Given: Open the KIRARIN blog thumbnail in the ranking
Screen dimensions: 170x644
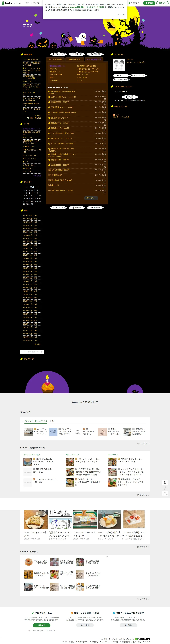Looking at the screenshot, I should pos(53,432).
